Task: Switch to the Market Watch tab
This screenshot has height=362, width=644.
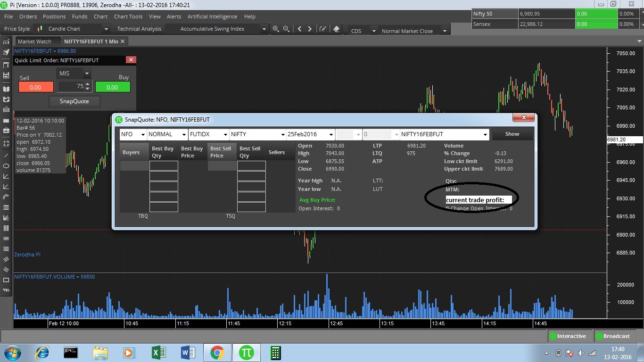Action: click(34, 41)
